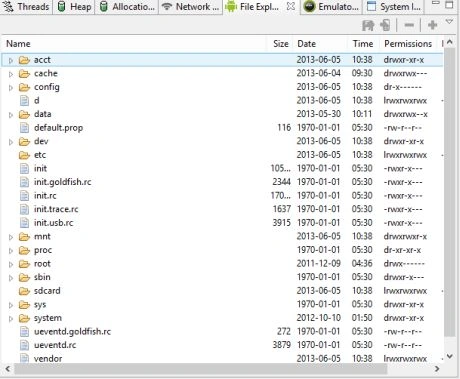Image resolution: width=460 pixels, height=379 pixels.
Task: Click the acct folder icon
Action: point(24,60)
